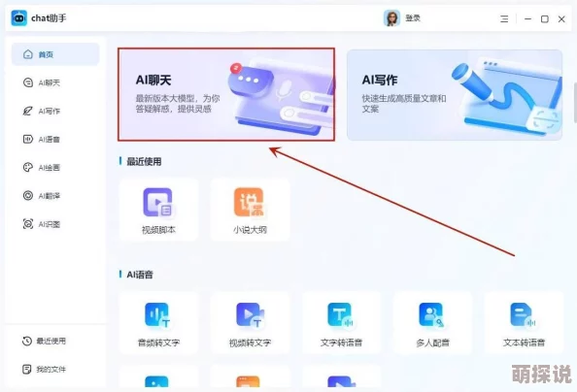Screen dimensions: 577x392
Task: Click the home icon beside 首页
Action: (28, 54)
